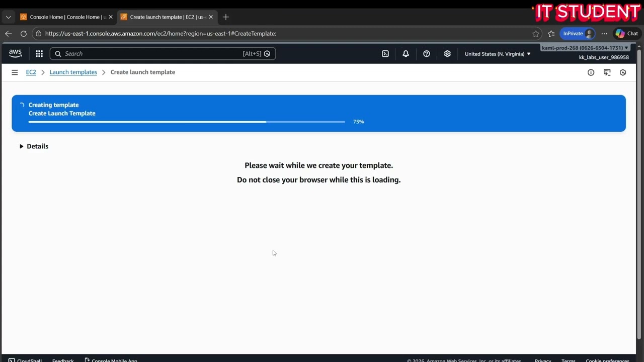Click the AWS logo home icon
The height and width of the screenshot is (362, 644).
click(x=15, y=53)
